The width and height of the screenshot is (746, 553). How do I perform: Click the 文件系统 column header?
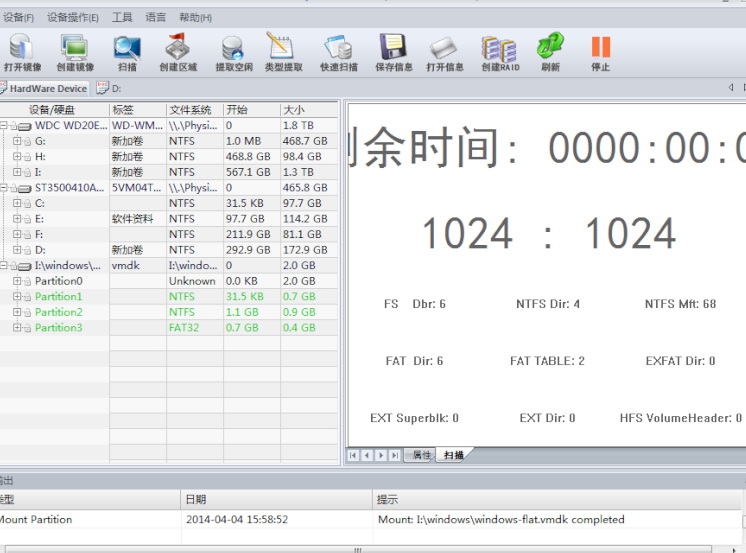pos(195,110)
